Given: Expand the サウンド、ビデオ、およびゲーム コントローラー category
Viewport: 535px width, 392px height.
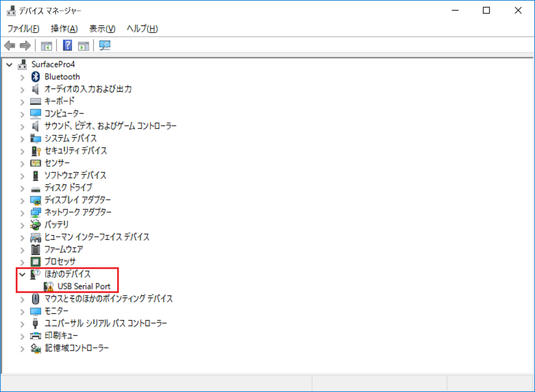Looking at the screenshot, I should (x=22, y=126).
